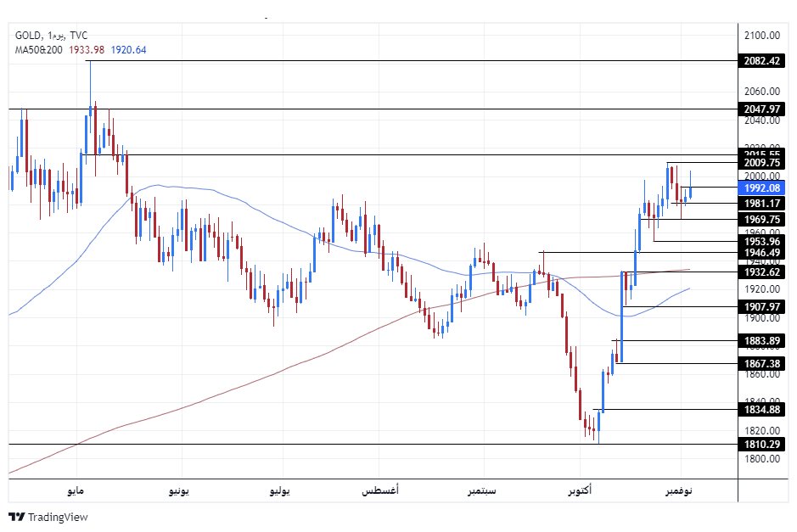Viewport: 797px width, 532px height.
Task: Select the 1969.75 price label
Action: point(761,220)
